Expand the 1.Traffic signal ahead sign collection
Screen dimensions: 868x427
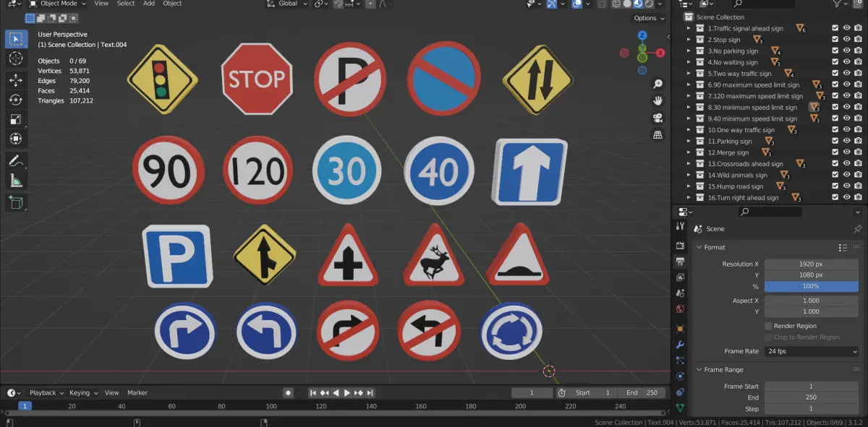pos(689,28)
